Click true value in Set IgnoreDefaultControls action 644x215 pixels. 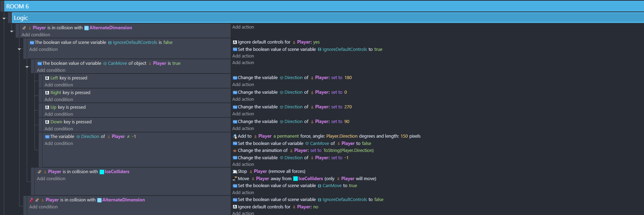pyautogui.click(x=378, y=49)
